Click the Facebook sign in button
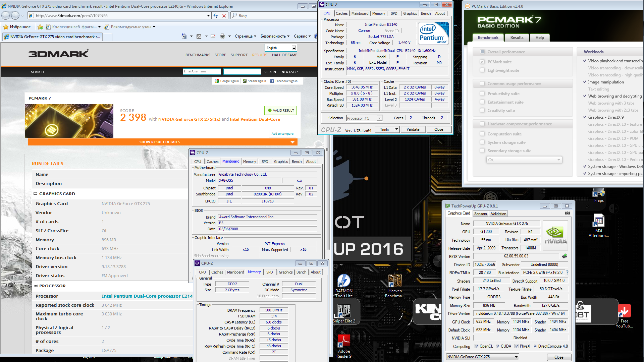644x362 pixels. pos(284,81)
